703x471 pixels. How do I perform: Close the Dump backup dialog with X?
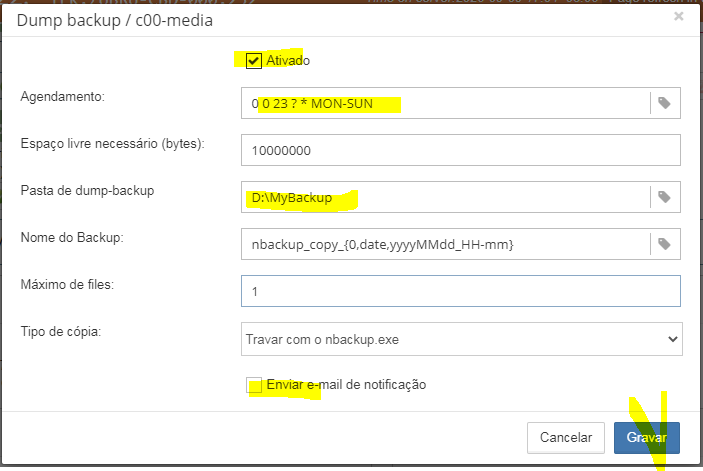(x=679, y=17)
